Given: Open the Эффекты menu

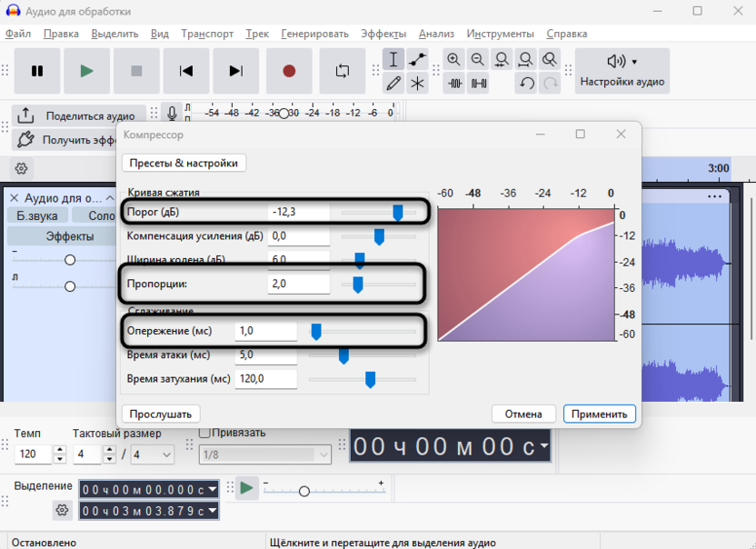Looking at the screenshot, I should click(x=383, y=34).
